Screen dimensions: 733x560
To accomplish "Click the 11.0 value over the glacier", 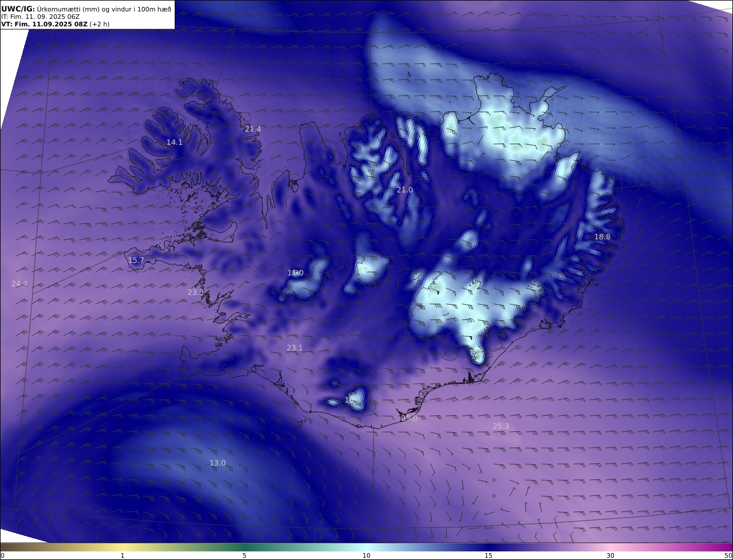I will coord(295,273).
